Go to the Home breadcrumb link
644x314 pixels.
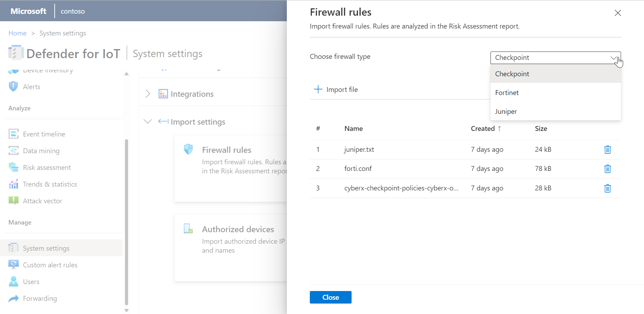click(x=17, y=33)
